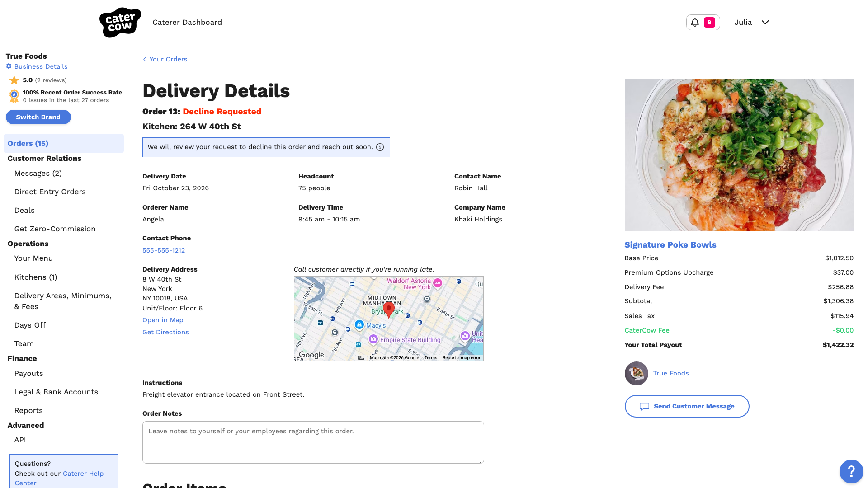Click Send Customer Message button
Image resolution: width=868 pixels, height=488 pixels.
pyautogui.click(x=687, y=406)
